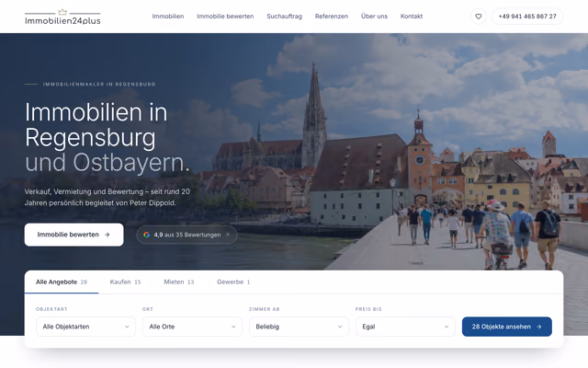The image size is (588, 368).
Task: Click external-link arrow in Bewertungen badge
Action: pos(227,235)
